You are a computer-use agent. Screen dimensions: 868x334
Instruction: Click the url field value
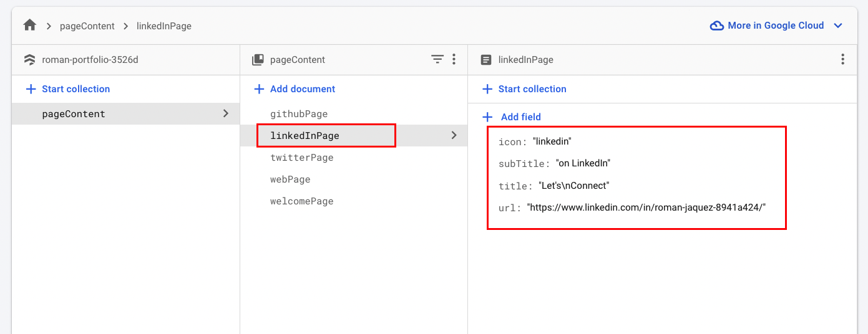[646, 208]
